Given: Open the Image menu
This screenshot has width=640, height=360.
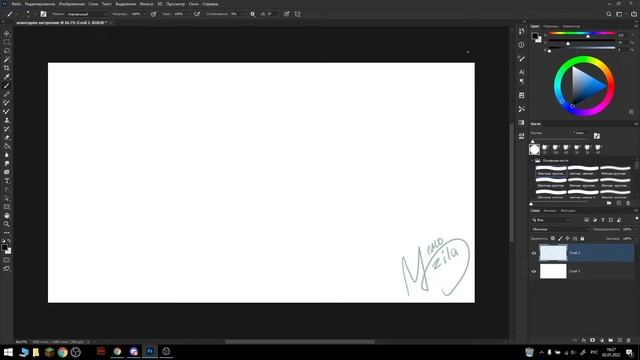Looking at the screenshot, I should pos(71,4).
